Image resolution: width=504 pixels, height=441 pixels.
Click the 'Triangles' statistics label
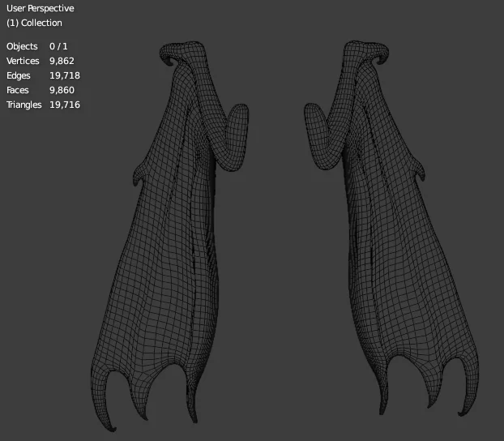click(23, 105)
